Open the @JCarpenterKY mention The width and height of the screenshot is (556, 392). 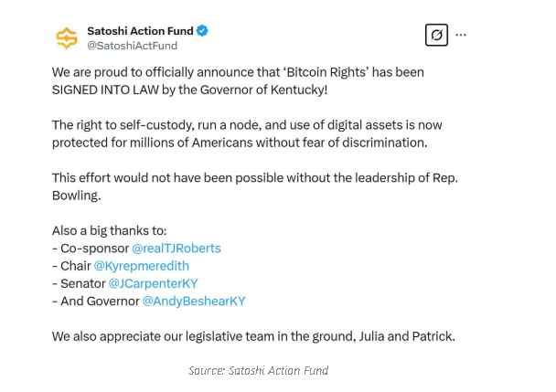point(153,283)
